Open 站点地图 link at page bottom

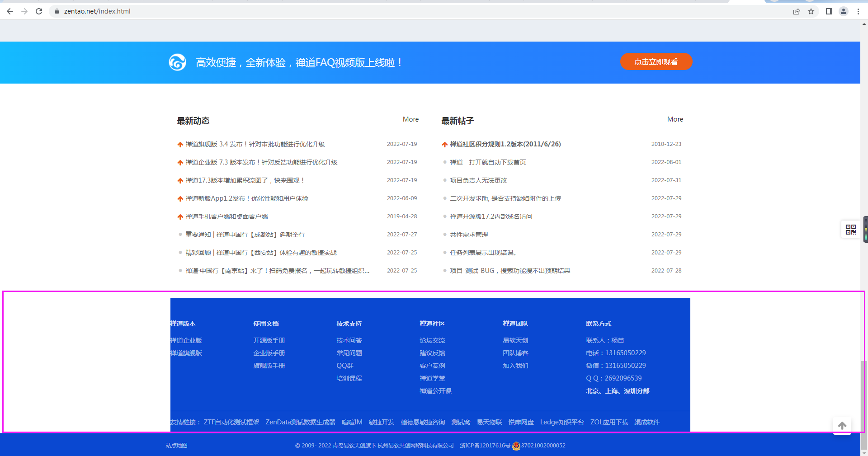(176, 446)
